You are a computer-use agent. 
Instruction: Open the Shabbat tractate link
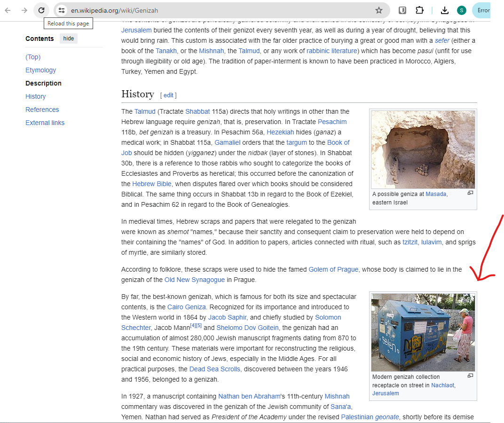click(197, 111)
